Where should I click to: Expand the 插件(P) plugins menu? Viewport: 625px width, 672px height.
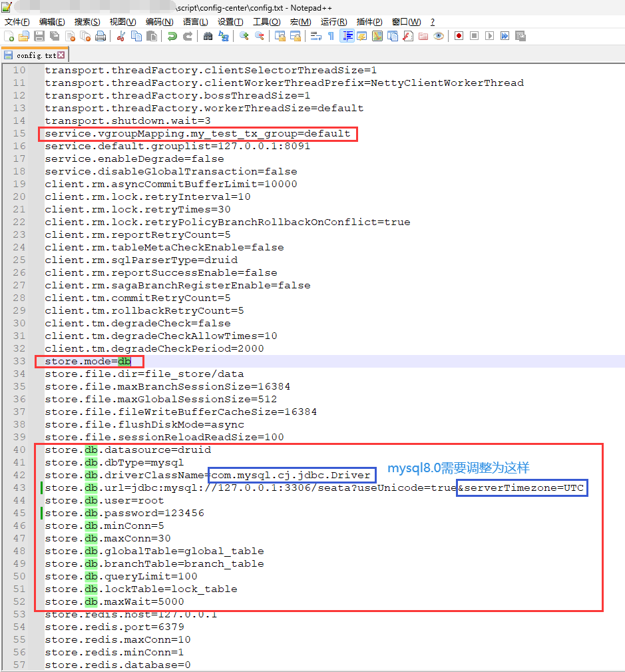[x=369, y=22]
